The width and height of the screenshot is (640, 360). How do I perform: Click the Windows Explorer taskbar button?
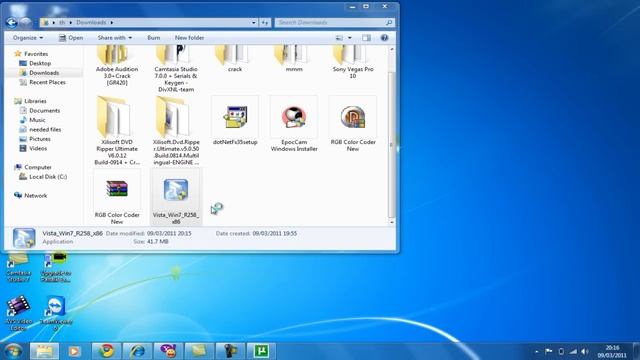click(x=44, y=351)
